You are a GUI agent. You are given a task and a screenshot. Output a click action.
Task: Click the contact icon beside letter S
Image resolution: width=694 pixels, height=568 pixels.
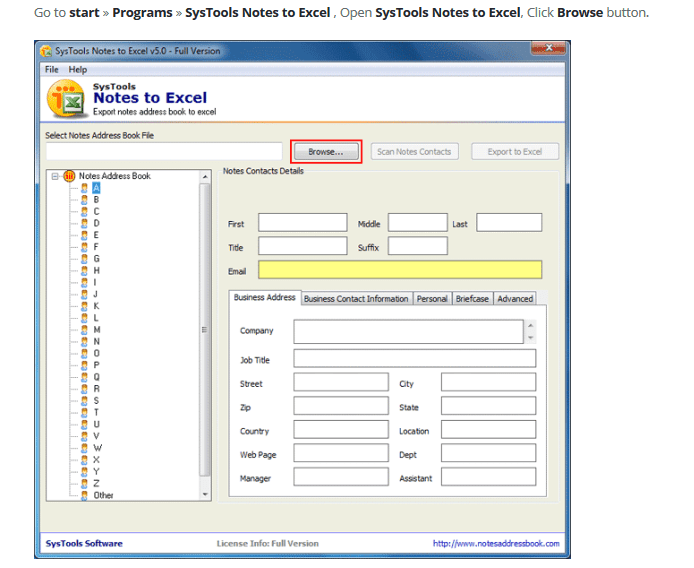pos(84,401)
